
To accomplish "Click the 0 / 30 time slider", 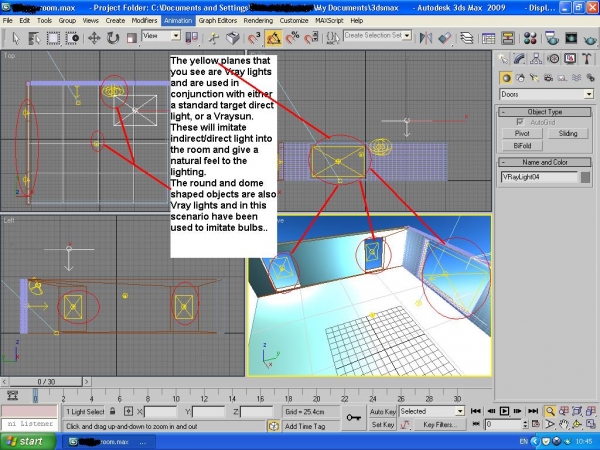I will point(46,382).
